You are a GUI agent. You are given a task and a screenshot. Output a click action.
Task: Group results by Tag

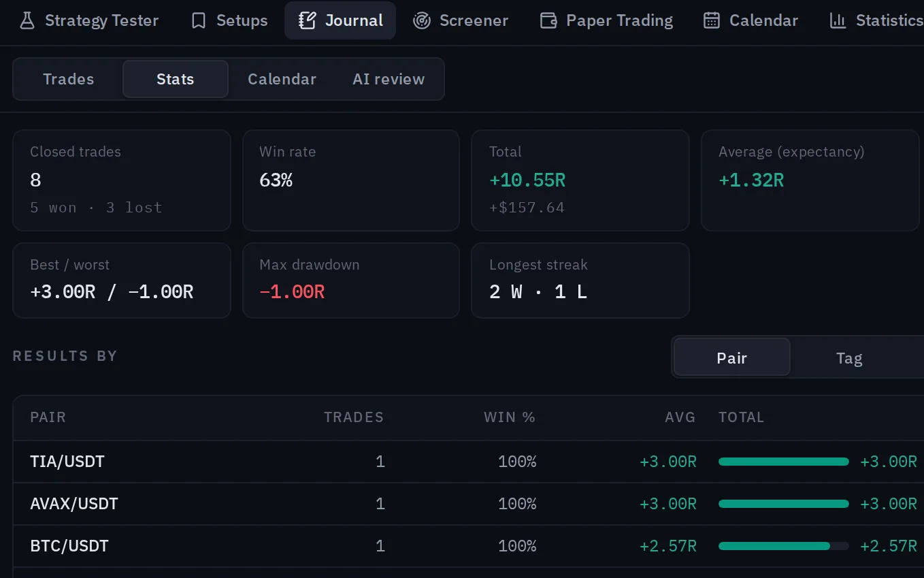click(849, 357)
